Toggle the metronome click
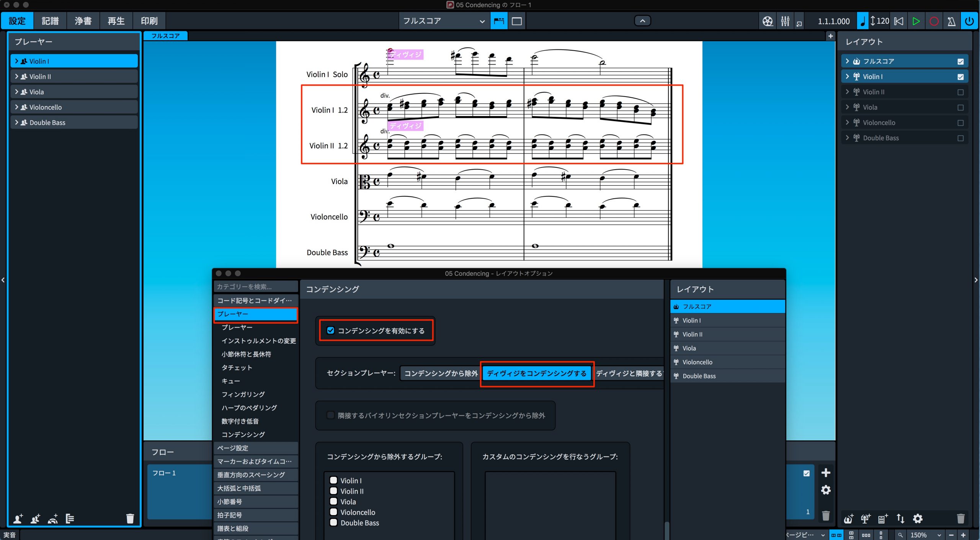The width and height of the screenshot is (980, 540). click(x=951, y=21)
